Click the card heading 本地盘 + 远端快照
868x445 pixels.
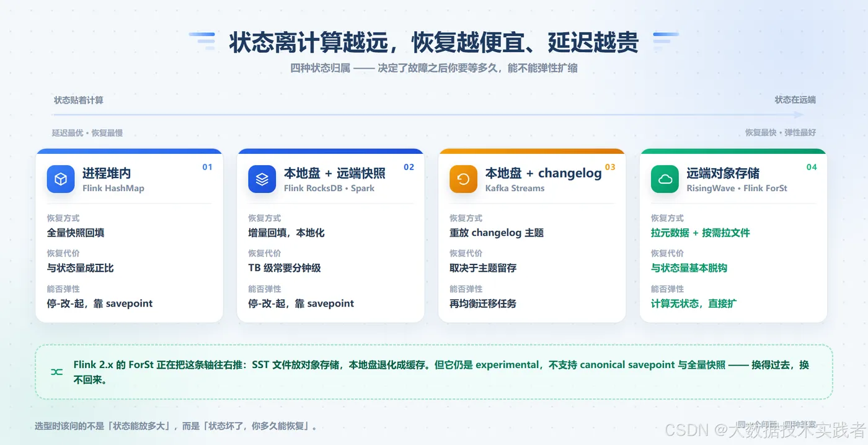coord(335,173)
